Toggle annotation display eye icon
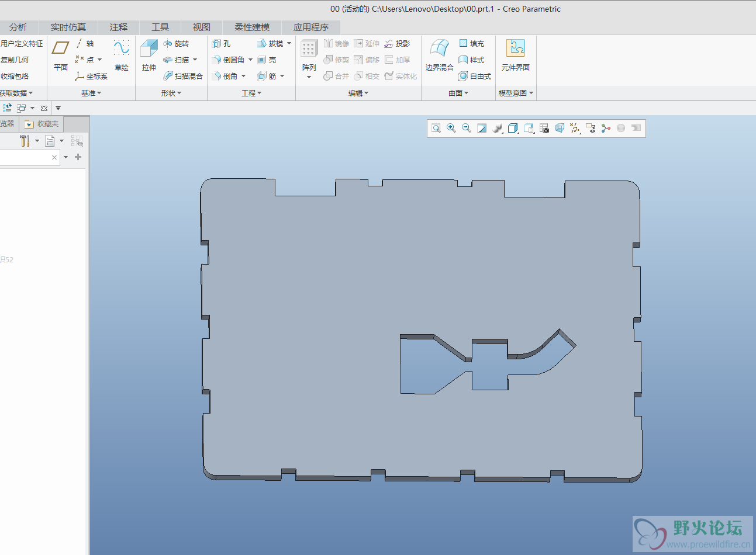This screenshot has height=555, width=756. pyautogui.click(x=591, y=129)
